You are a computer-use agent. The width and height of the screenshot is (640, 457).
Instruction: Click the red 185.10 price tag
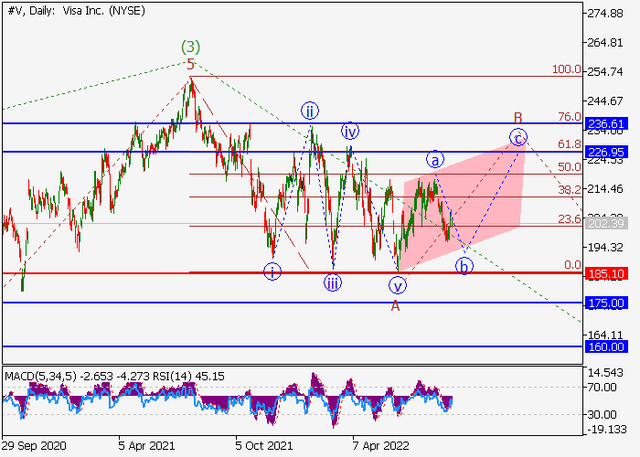[606, 272]
